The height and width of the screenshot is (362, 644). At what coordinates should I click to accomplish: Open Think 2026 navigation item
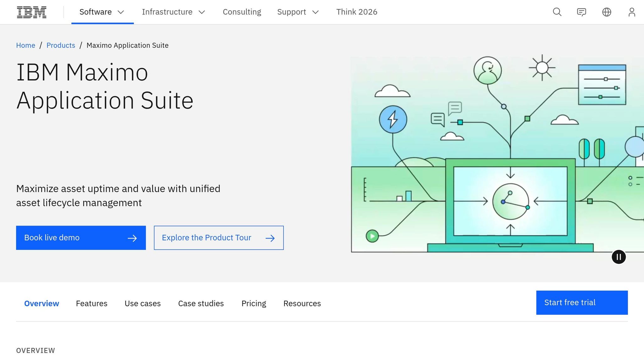coord(357,12)
